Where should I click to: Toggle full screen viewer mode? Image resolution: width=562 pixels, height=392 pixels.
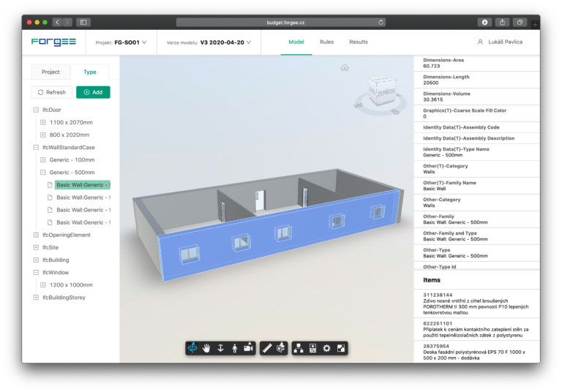pos(340,348)
